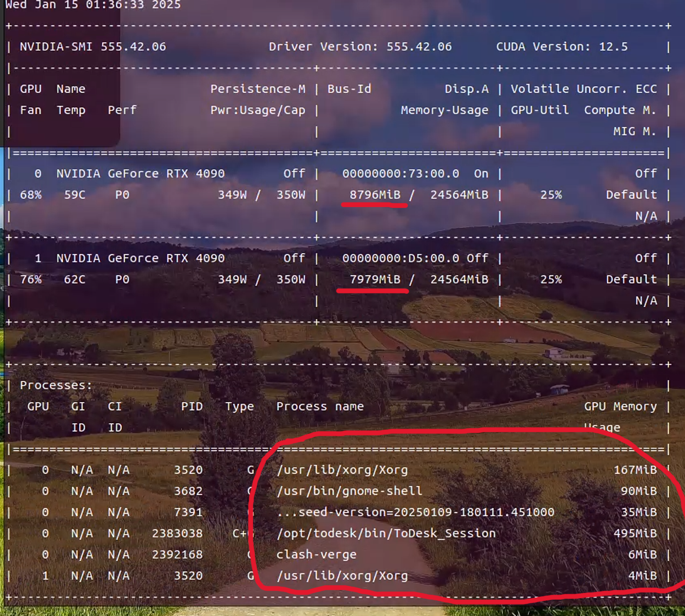The height and width of the screenshot is (616, 685).
Task: Click the '6MiB' memory value
Action: (643, 554)
